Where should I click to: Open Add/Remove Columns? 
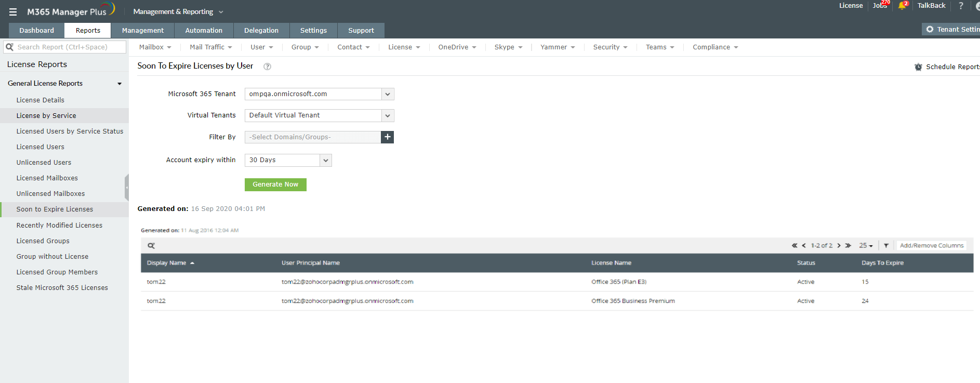pos(932,246)
